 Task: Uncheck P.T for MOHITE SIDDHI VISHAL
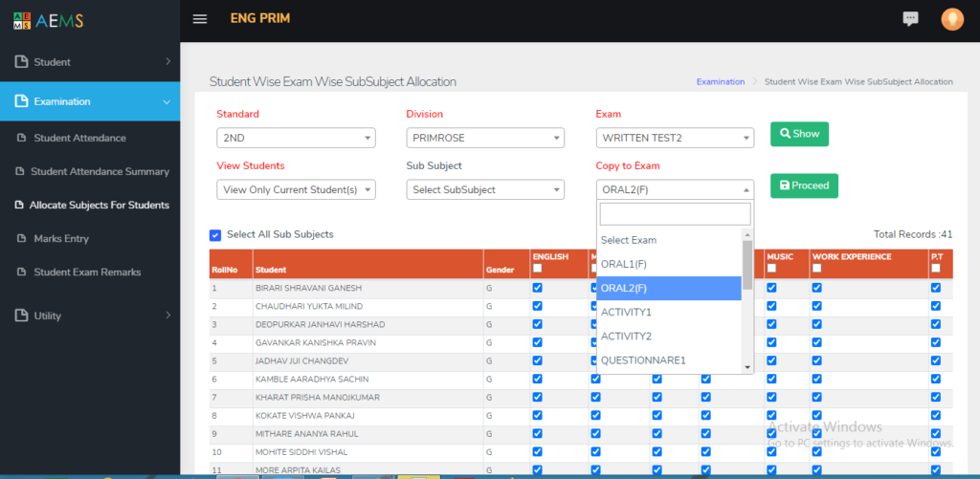point(936,451)
